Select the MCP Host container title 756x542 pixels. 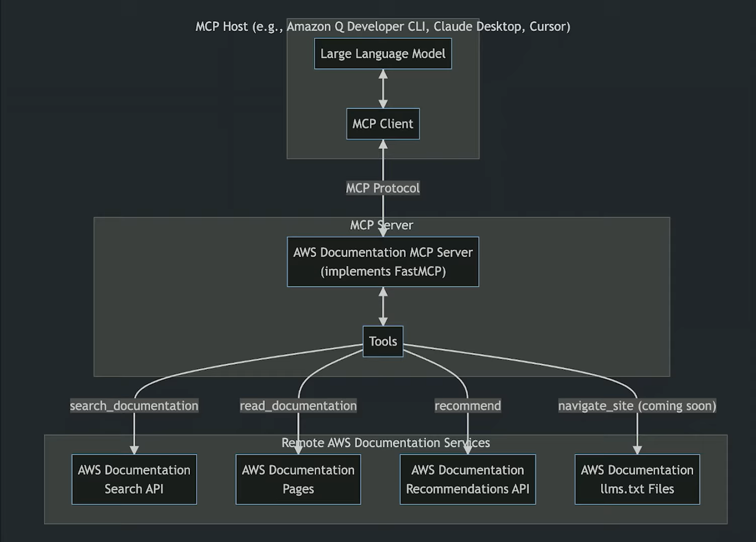pyautogui.click(x=383, y=26)
